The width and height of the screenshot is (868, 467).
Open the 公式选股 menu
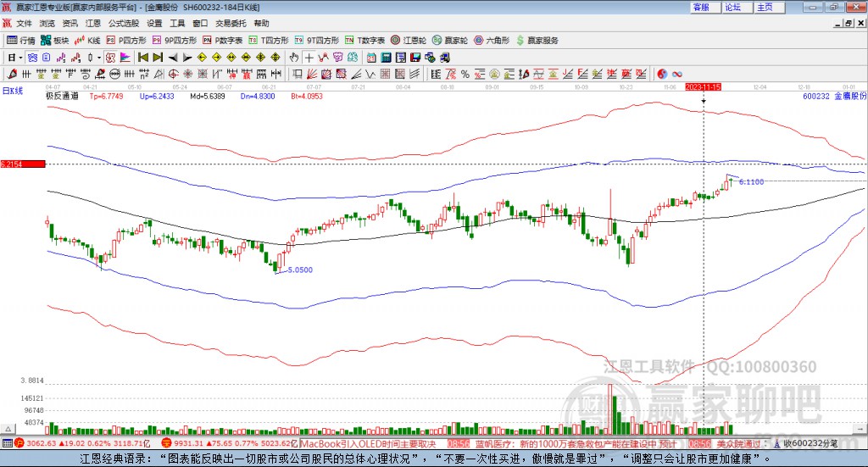pyautogui.click(x=124, y=23)
